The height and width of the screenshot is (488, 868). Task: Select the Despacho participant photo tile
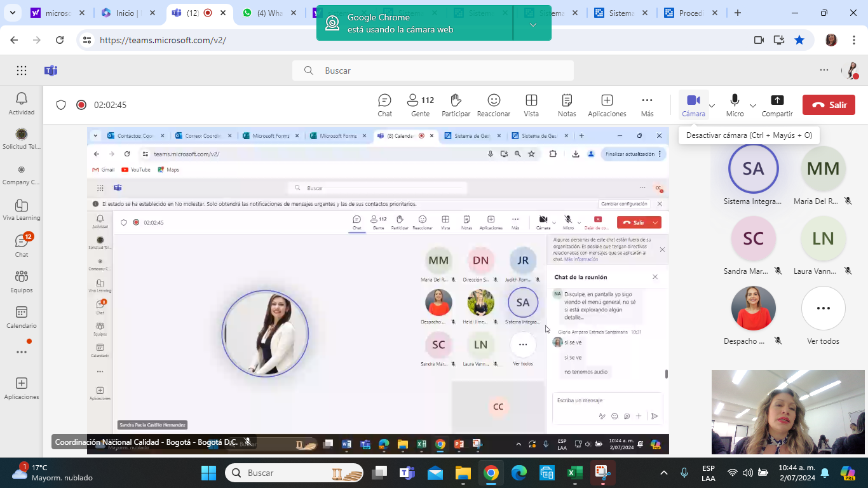753,316
